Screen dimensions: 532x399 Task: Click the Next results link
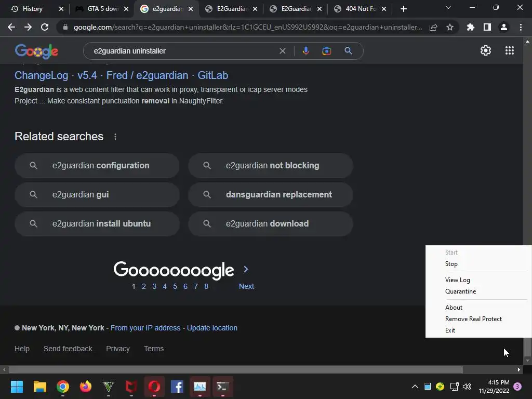pyautogui.click(x=246, y=286)
